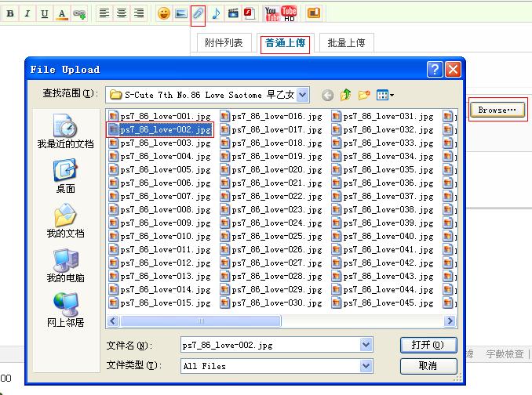Expand the 文件名 filename dropdown
532x395 pixels.
(366, 345)
